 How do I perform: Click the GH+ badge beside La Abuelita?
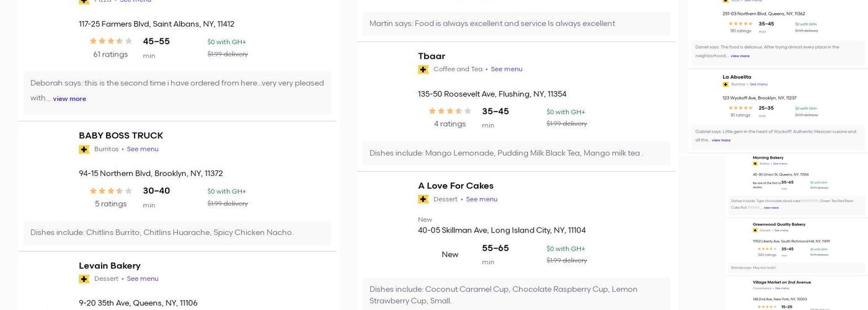[725, 84]
